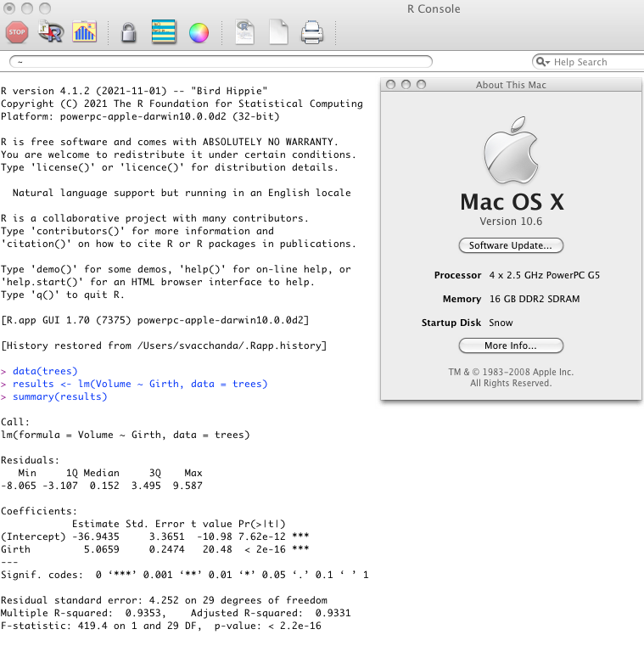Close the About This Mac window
Viewport: 644px width, 646px height.
(x=391, y=84)
